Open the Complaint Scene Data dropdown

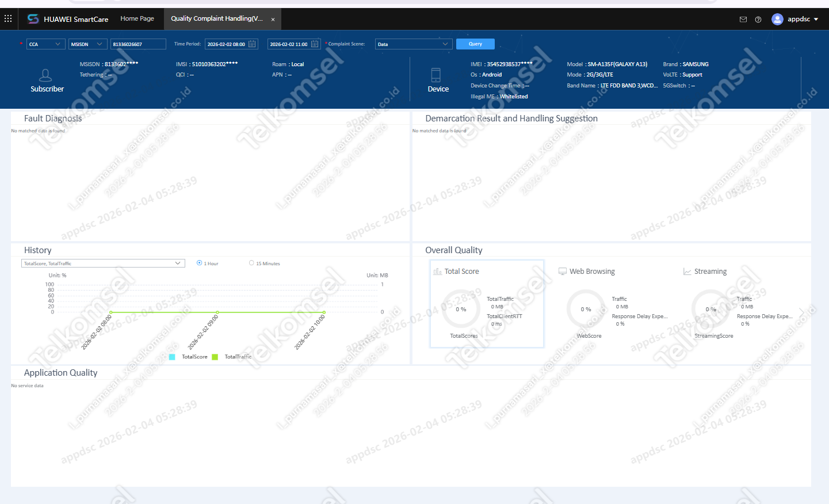pyautogui.click(x=414, y=44)
